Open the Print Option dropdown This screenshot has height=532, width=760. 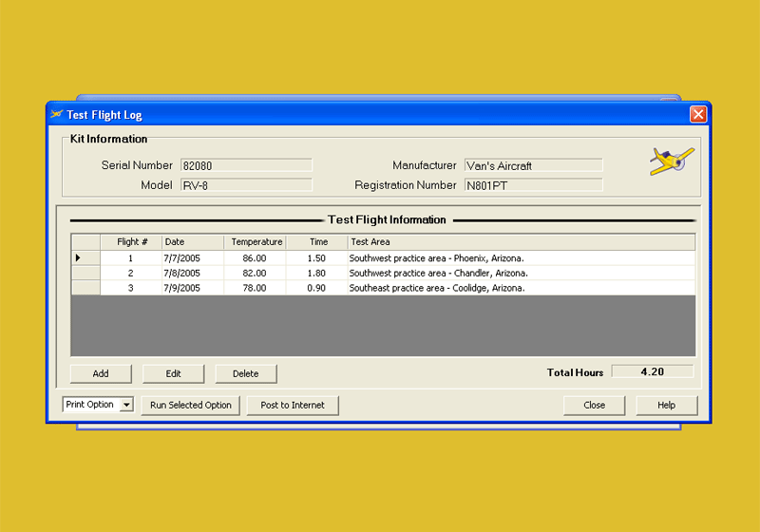click(x=126, y=405)
